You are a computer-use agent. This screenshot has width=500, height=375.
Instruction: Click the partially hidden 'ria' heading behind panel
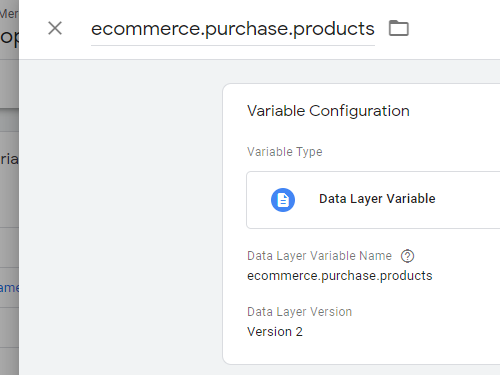pos(9,159)
